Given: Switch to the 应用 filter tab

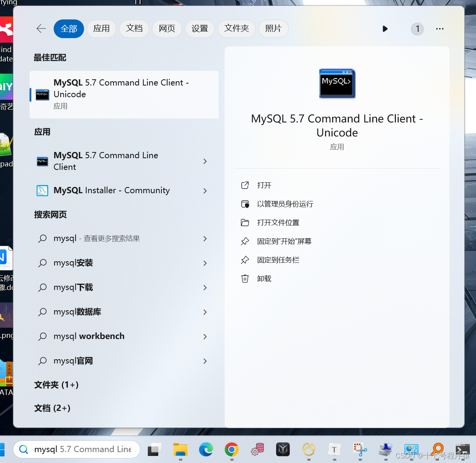Looking at the screenshot, I should coord(101,29).
